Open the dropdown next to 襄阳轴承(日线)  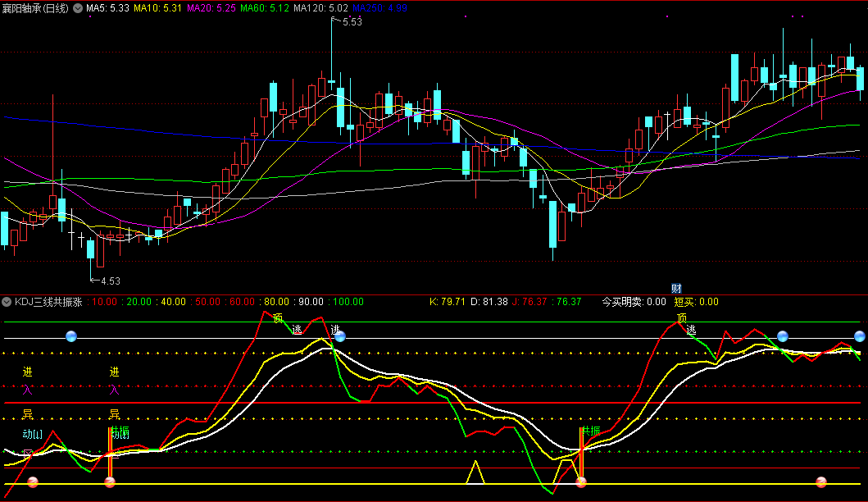coord(78,8)
